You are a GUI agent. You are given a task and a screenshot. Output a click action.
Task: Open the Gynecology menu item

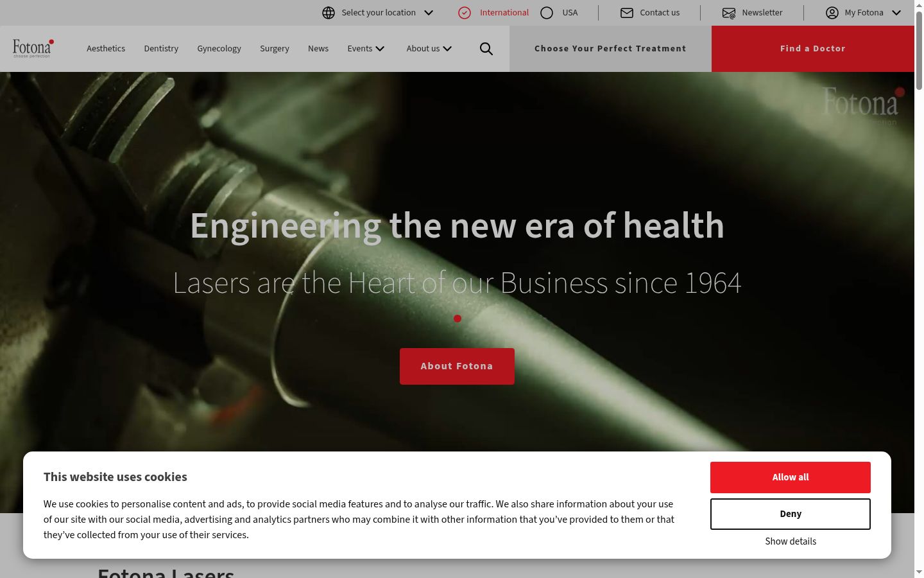(x=219, y=49)
